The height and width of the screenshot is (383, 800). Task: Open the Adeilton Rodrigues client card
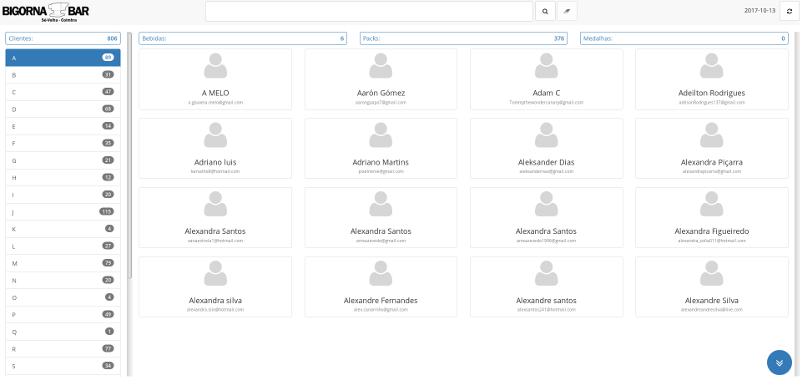[x=712, y=79]
